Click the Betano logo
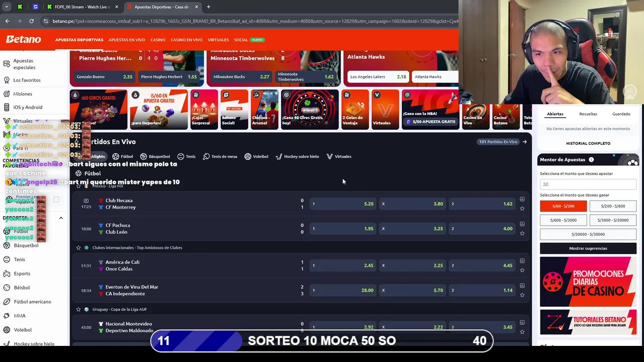644x362 pixels. tap(24, 39)
